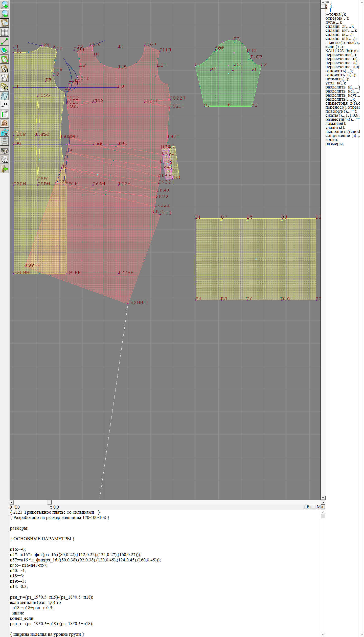Click the ALG algorithm icon

click(5, 160)
